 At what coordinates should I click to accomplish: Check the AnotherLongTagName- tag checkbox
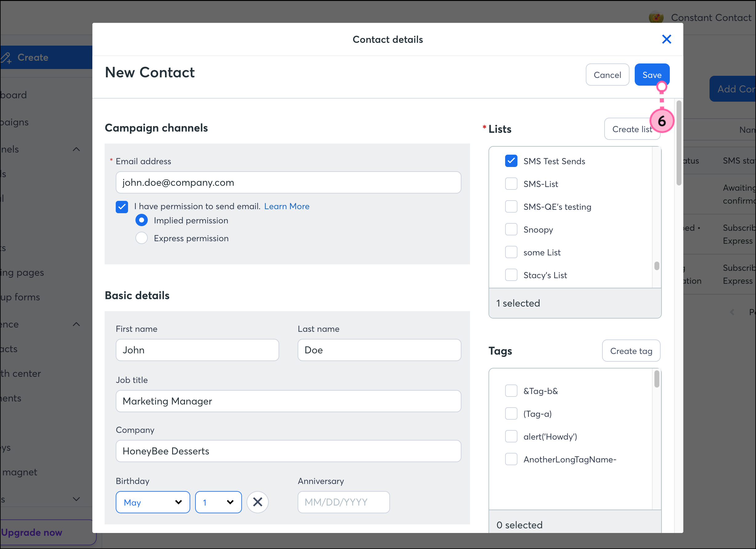pos(511,459)
